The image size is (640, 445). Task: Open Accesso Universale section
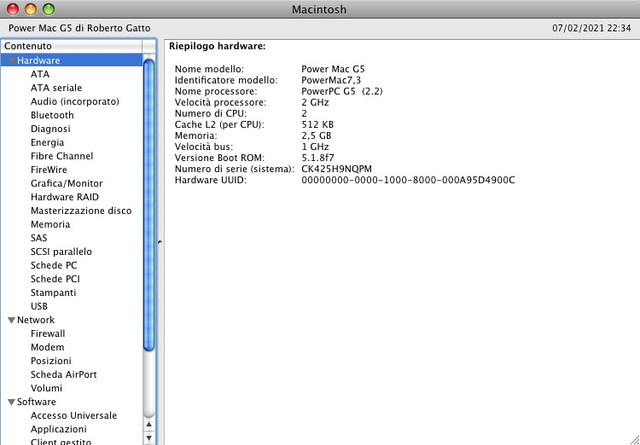click(74, 416)
